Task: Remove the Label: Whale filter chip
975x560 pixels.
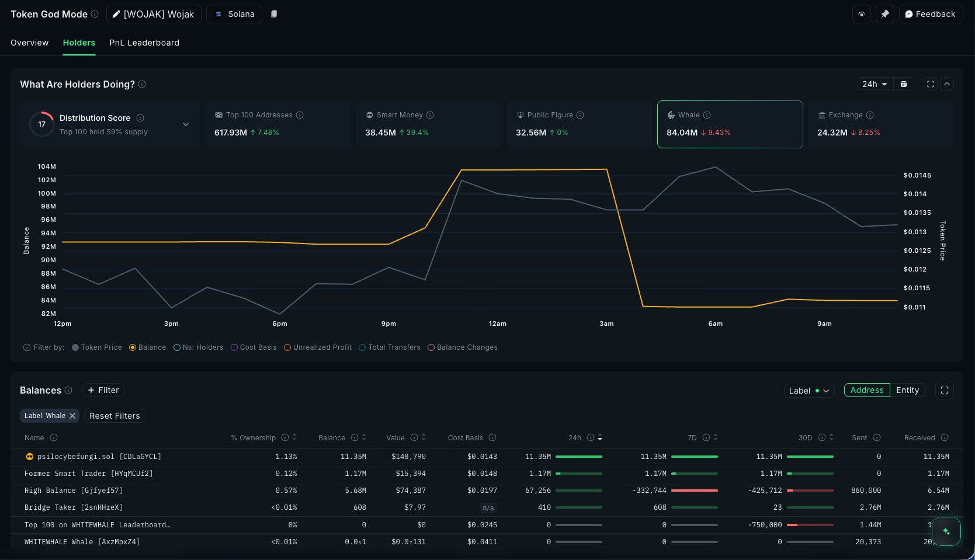Action: point(72,416)
